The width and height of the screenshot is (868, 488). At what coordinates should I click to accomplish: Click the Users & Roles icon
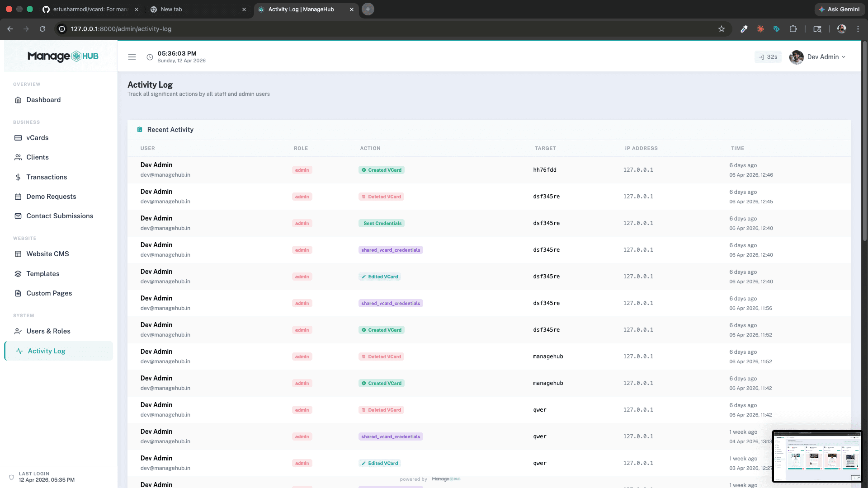(x=18, y=331)
